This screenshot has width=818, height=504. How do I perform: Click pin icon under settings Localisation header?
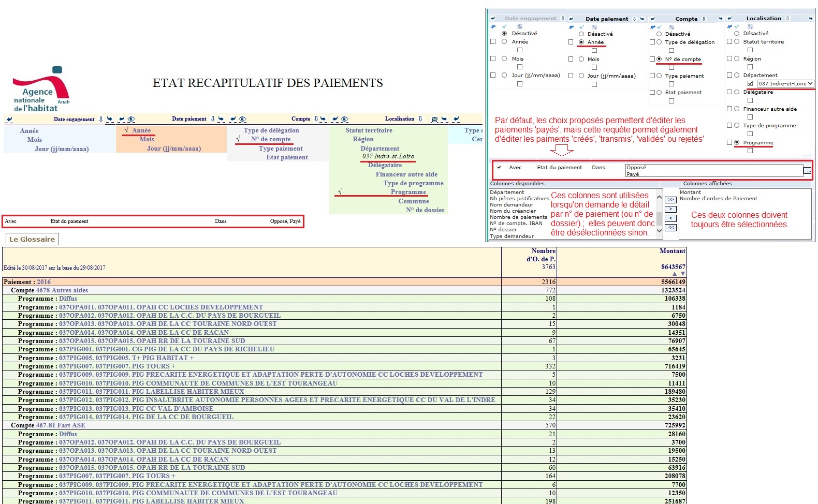point(729,26)
